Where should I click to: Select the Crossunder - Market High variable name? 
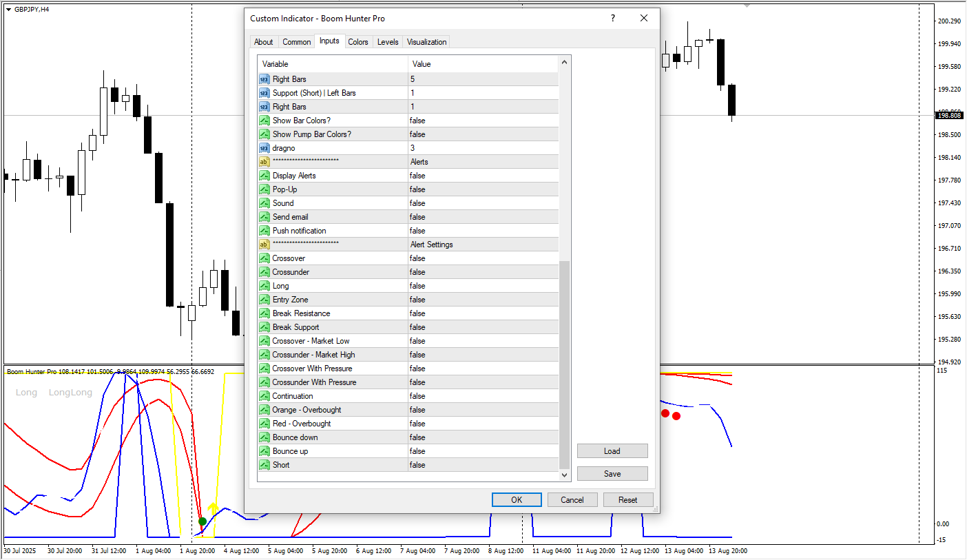coord(313,355)
